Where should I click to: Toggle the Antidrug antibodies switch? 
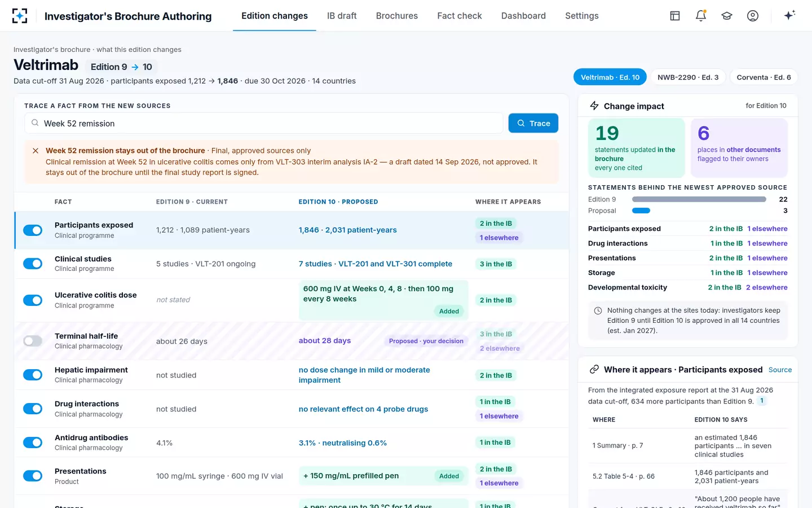click(x=33, y=443)
